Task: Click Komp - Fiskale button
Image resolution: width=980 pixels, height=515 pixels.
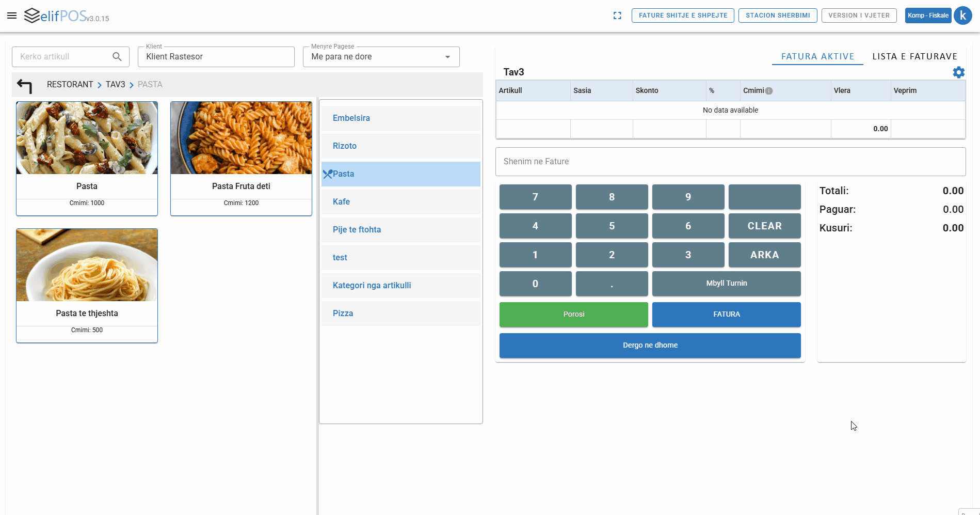Action: 928,15
